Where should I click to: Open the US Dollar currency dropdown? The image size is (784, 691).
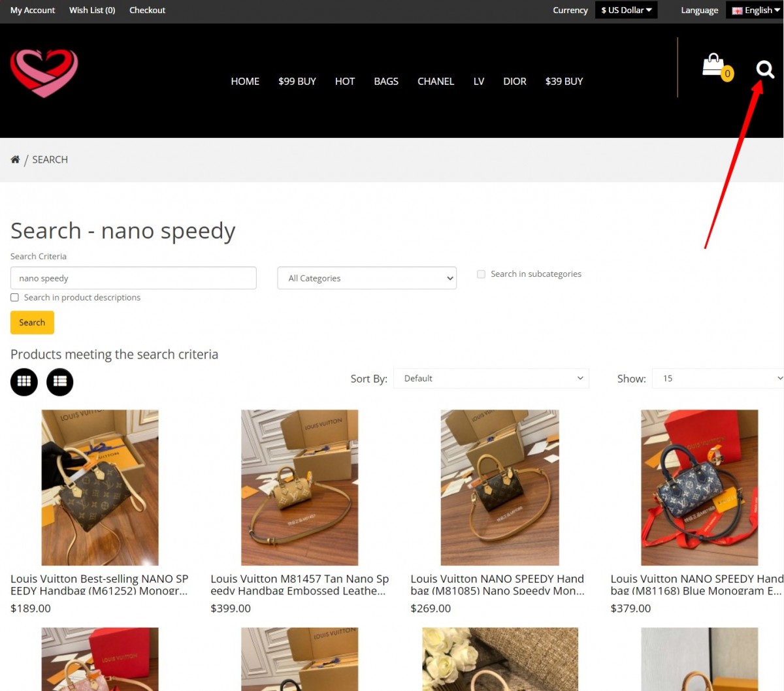[626, 10]
